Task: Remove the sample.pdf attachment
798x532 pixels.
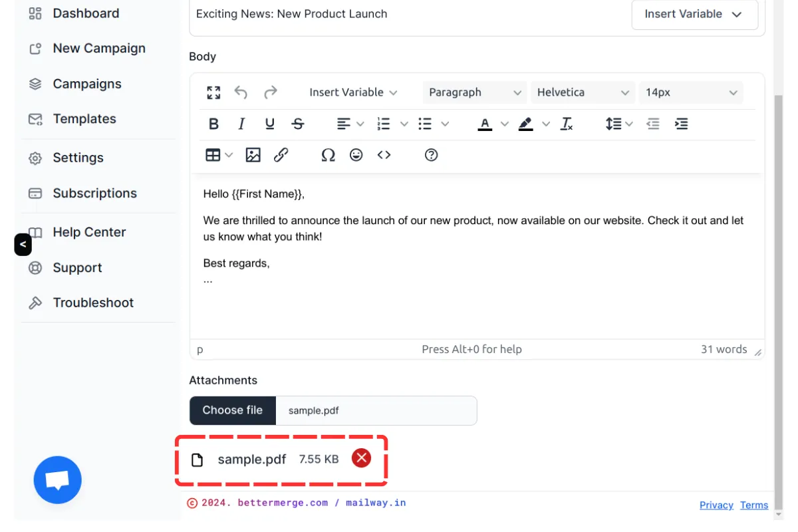Action: [361, 458]
